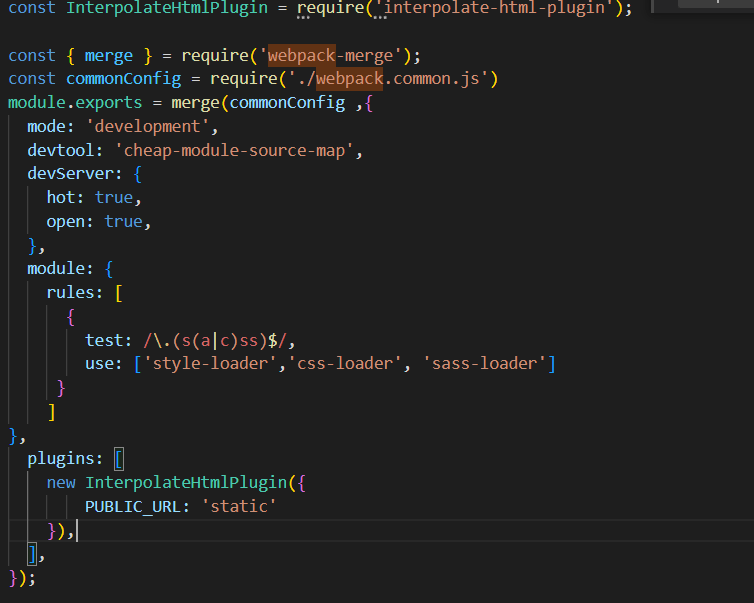Click the 'development' string value

(148, 126)
